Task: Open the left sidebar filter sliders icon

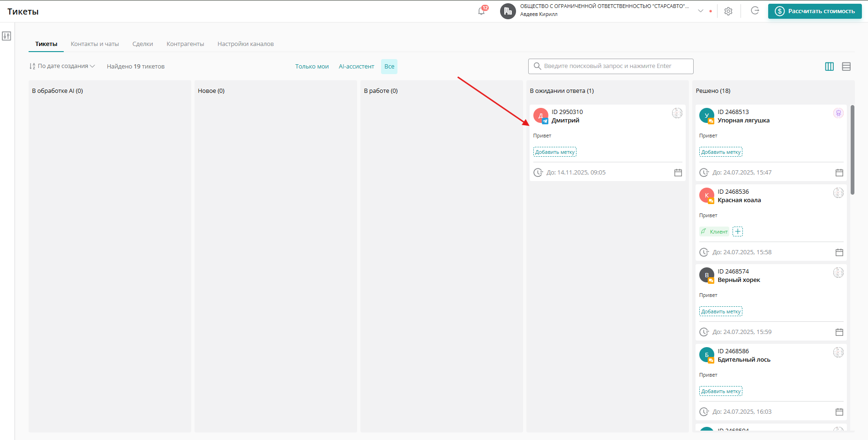Action: [x=7, y=36]
